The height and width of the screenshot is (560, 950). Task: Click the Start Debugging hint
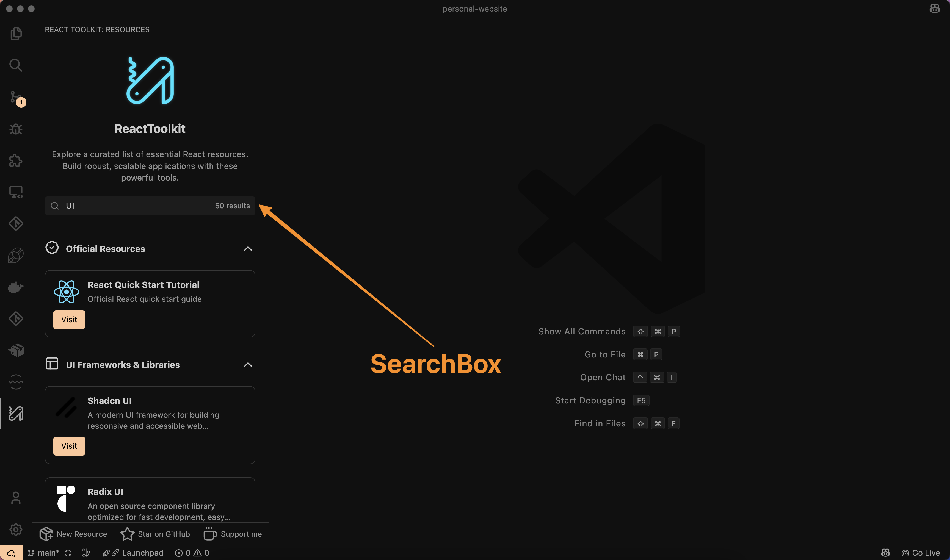pos(590,400)
